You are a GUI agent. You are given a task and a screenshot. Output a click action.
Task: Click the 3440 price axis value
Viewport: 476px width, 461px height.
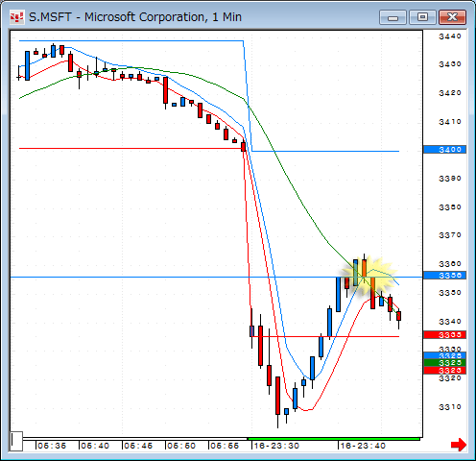(450, 36)
